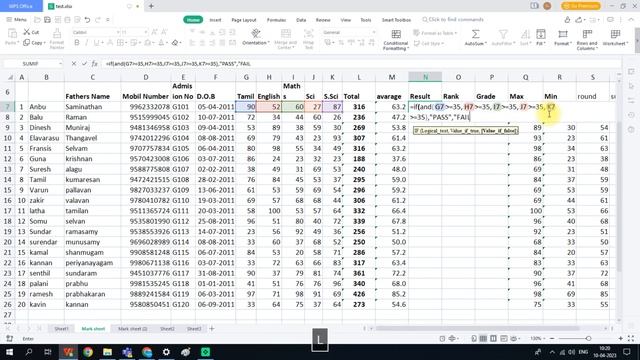Screen dimensions: 640x360
Task: Click inside the formula bar text
Action: click(x=178, y=64)
